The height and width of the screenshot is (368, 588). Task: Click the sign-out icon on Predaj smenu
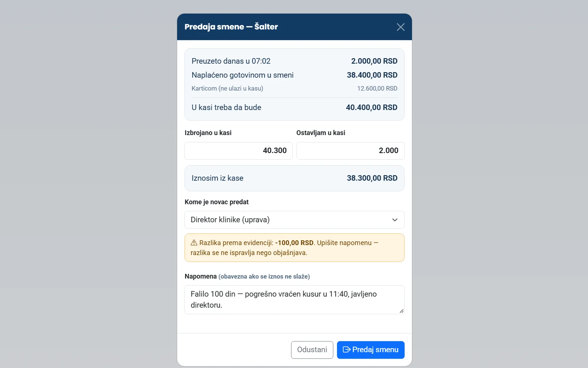point(346,350)
